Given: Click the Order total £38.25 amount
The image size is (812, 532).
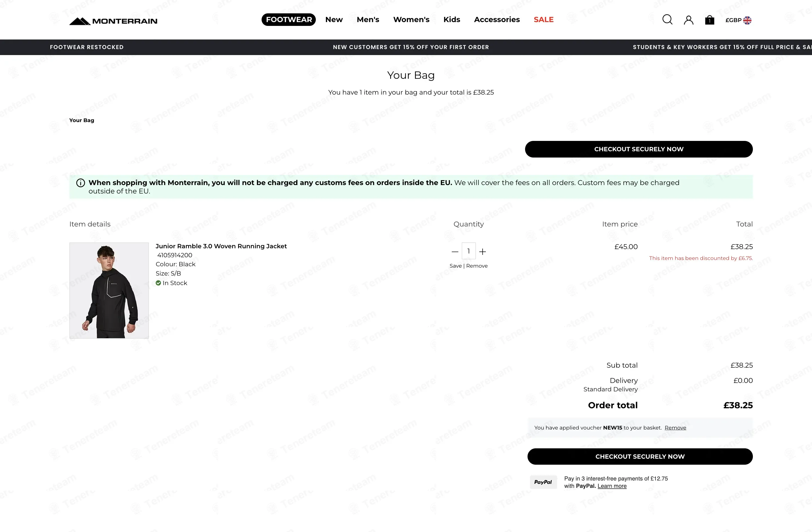Looking at the screenshot, I should pyautogui.click(x=738, y=405).
